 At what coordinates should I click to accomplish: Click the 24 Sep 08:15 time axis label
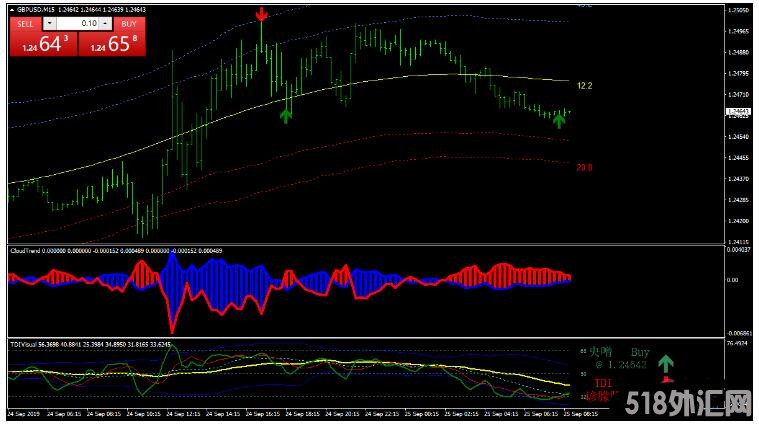coord(103,414)
